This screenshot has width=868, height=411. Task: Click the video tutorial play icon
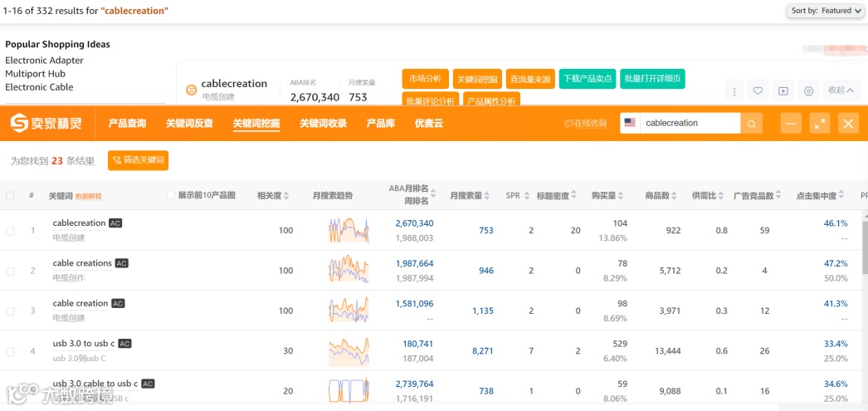coord(783,91)
